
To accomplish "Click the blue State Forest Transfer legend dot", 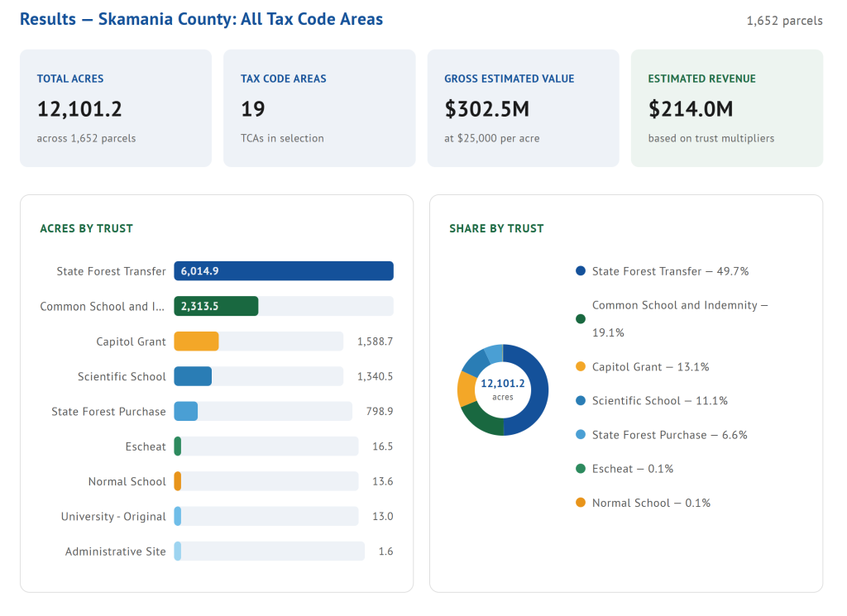I will coord(580,271).
